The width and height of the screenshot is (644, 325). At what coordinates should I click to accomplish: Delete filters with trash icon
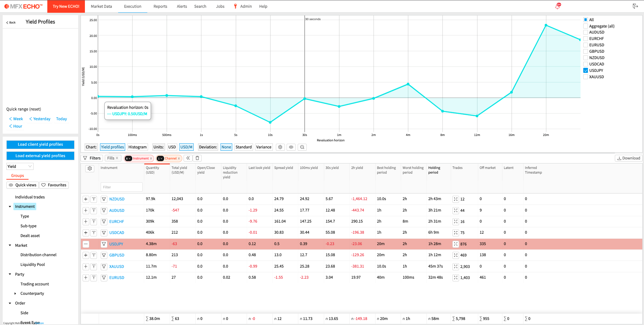pos(197,158)
